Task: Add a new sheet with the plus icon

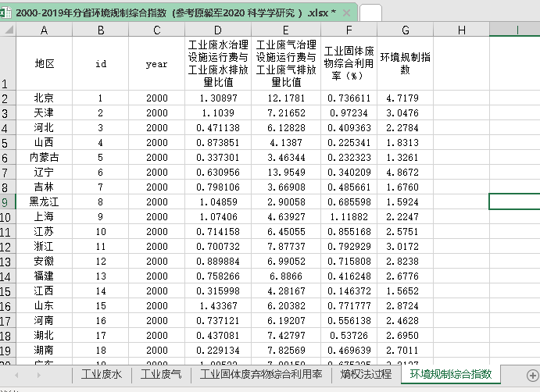Action: (532, 375)
